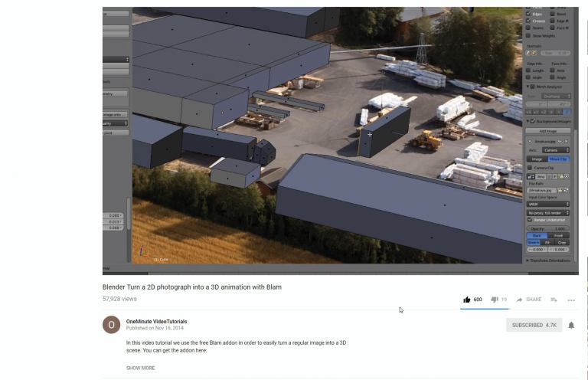Toggle the Camera Clip checkbox

[530, 168]
